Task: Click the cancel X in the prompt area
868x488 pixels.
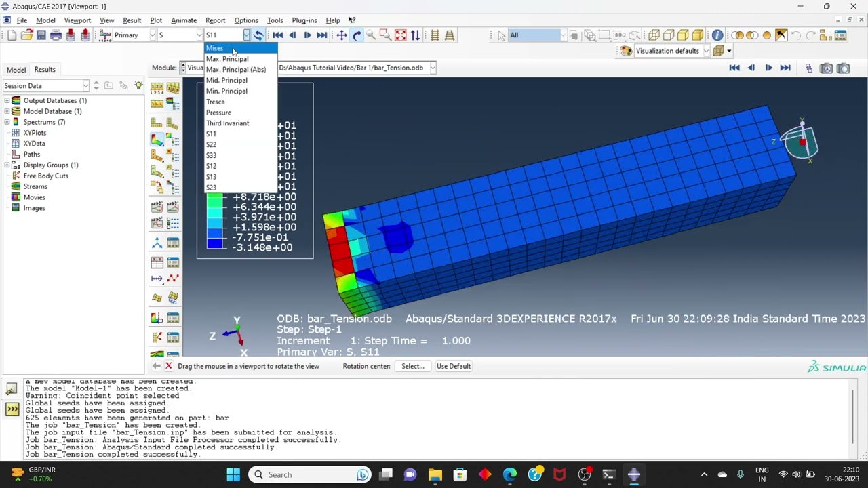Action: click(x=169, y=366)
